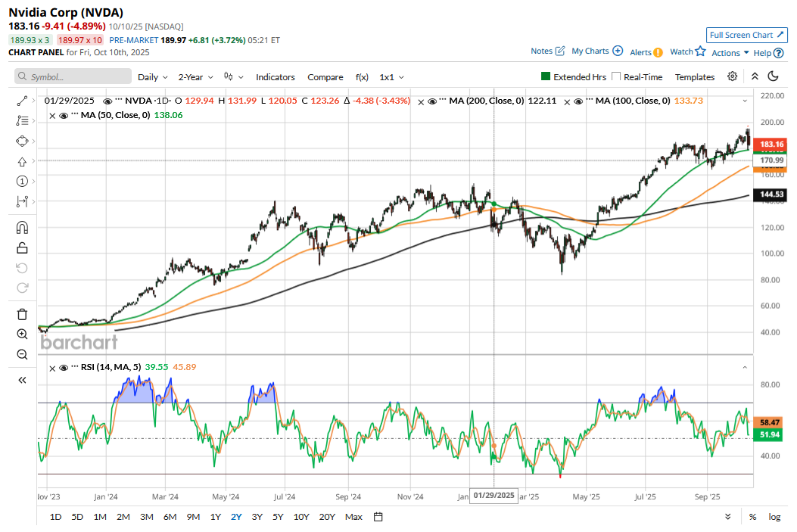The height and width of the screenshot is (532, 797).
Task: Click the trash icon to delete drawings
Action: (22, 314)
